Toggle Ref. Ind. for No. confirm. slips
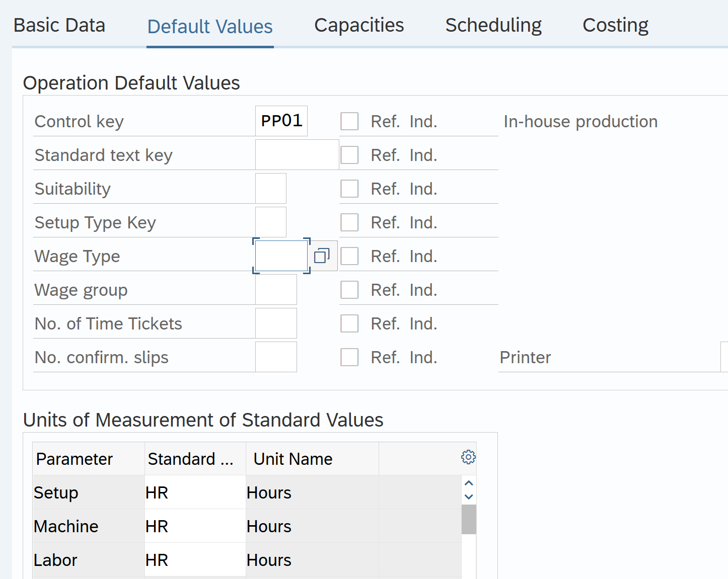728x579 pixels. 349,357
